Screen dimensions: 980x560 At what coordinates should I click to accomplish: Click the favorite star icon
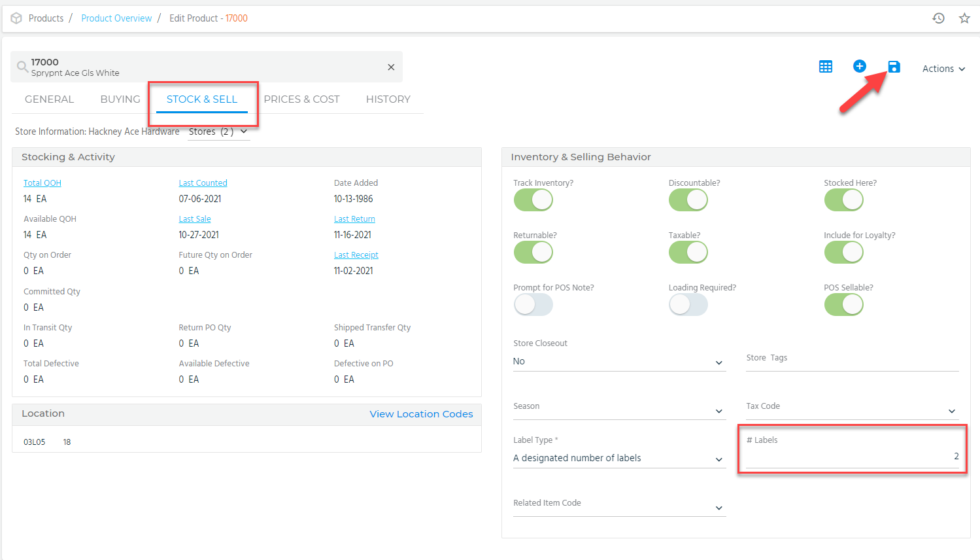click(x=964, y=18)
